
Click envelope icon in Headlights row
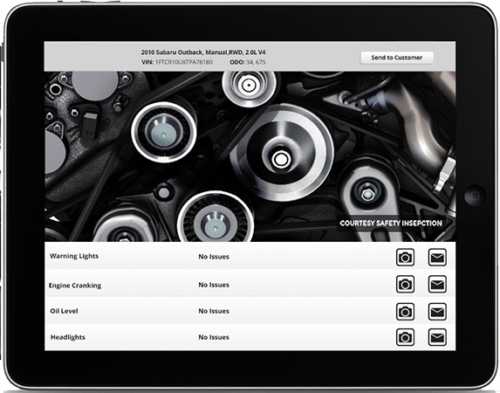tap(437, 337)
